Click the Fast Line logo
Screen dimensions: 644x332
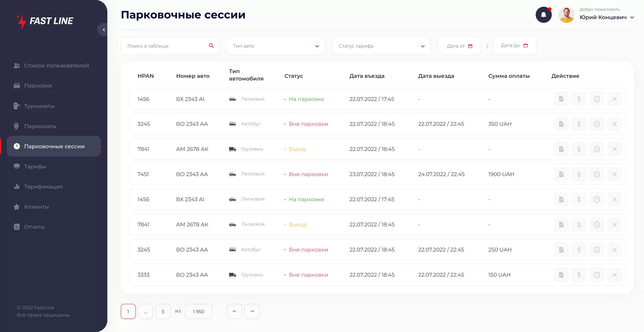click(x=45, y=21)
